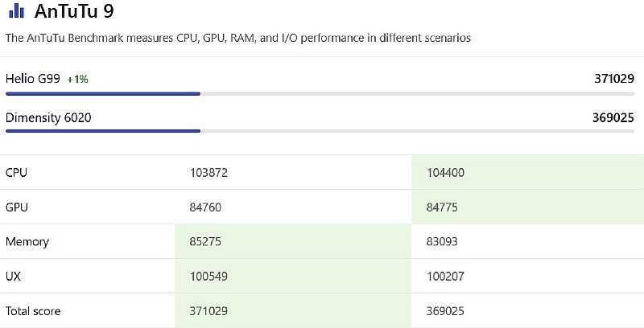
Task: Select the UX row label
Action: pyautogui.click(x=14, y=277)
